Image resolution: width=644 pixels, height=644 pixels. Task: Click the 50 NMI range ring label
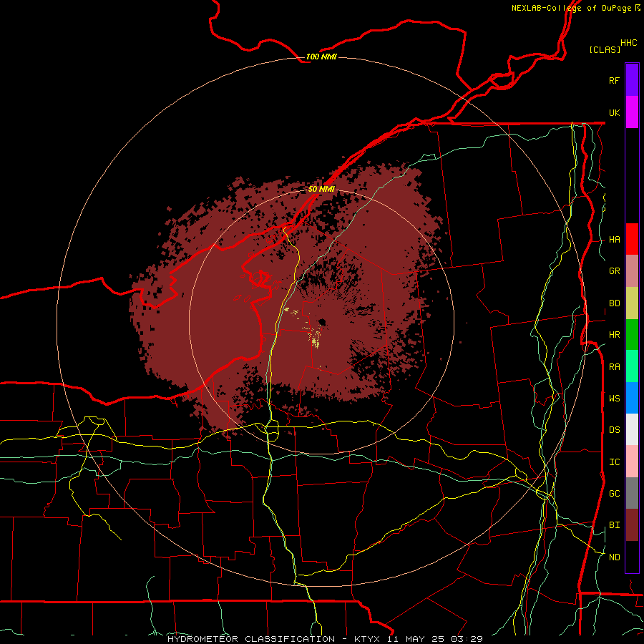pyautogui.click(x=321, y=189)
